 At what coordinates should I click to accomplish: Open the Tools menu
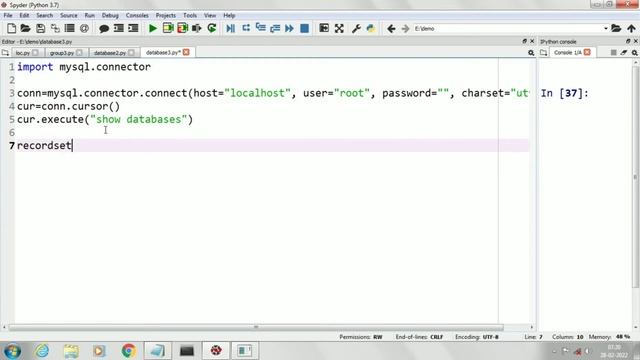pyautogui.click(x=190, y=16)
